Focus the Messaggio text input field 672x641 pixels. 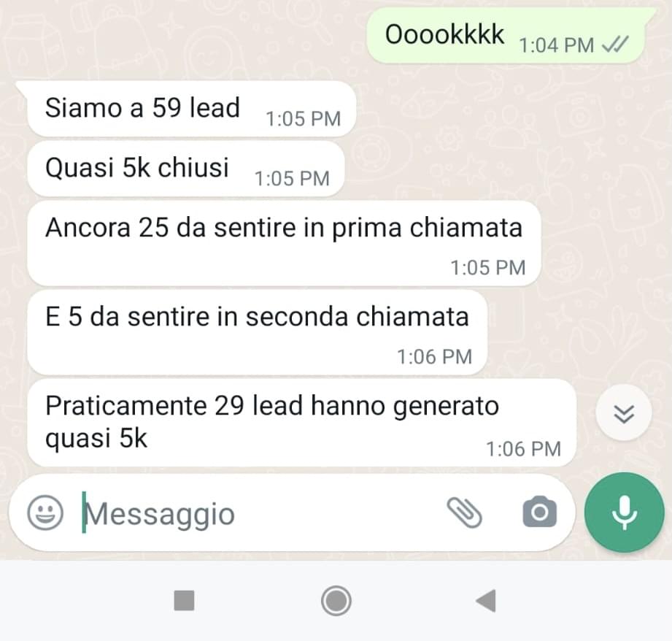tap(257, 513)
